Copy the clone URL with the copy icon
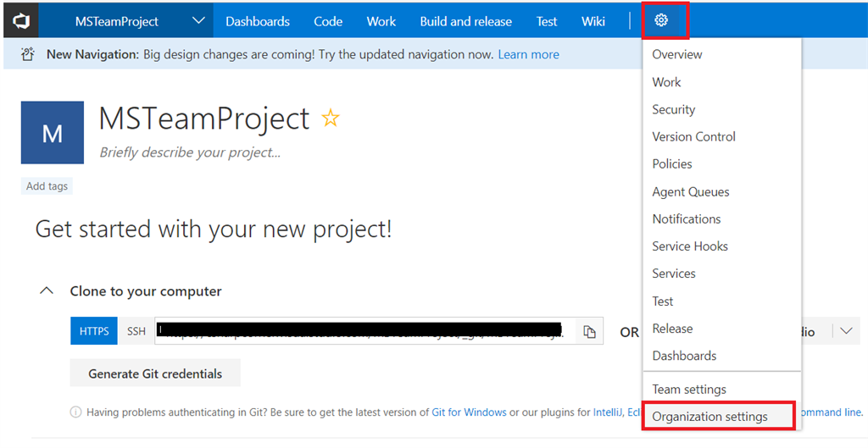 coord(590,332)
